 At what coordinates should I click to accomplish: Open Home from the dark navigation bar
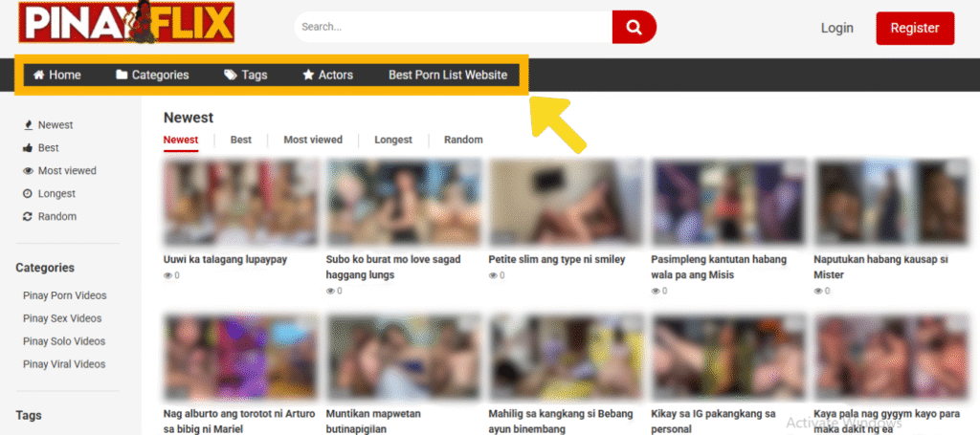[56, 75]
